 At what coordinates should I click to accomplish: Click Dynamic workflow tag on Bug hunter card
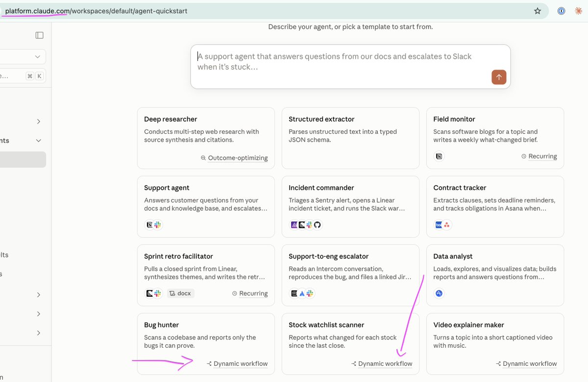(x=237, y=364)
